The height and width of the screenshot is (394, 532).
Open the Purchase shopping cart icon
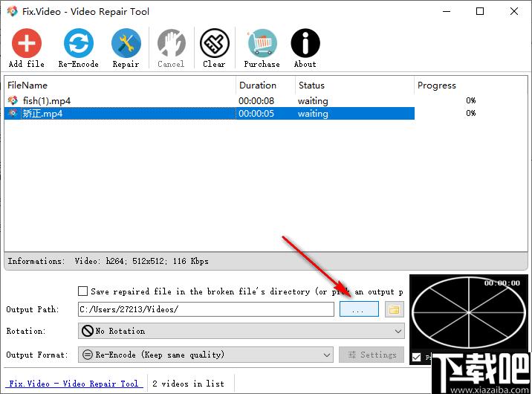click(x=262, y=43)
